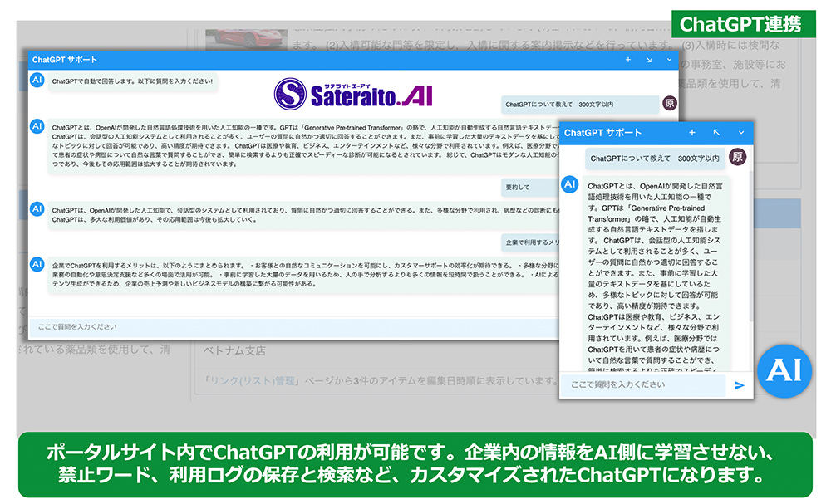Click the red car thumbnail in the background page

[247, 39]
